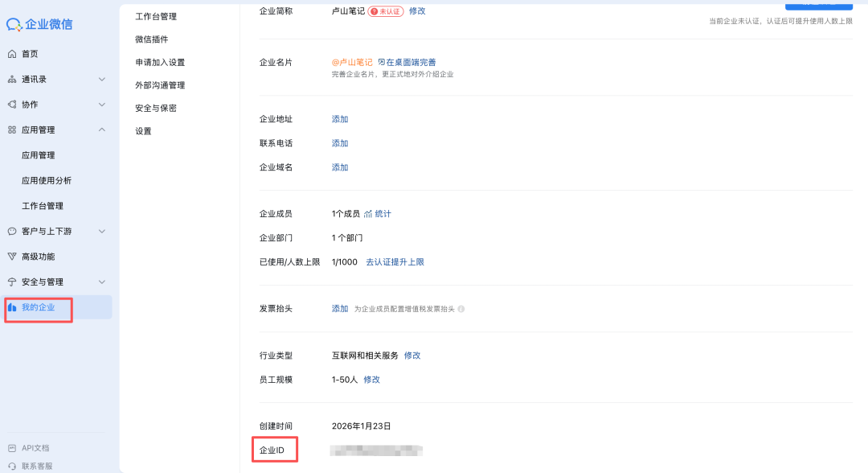
Task: Click the contacts icon beside 通讯录
Action: (x=12, y=79)
